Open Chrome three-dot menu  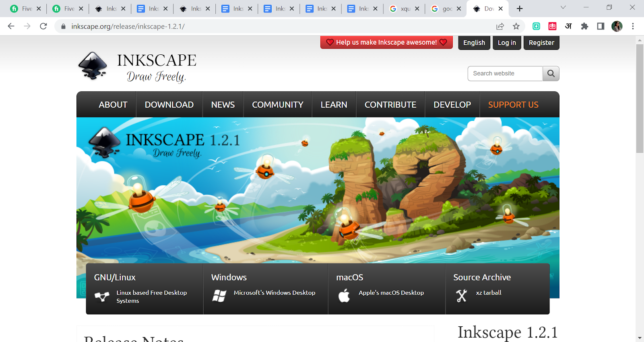pyautogui.click(x=633, y=26)
